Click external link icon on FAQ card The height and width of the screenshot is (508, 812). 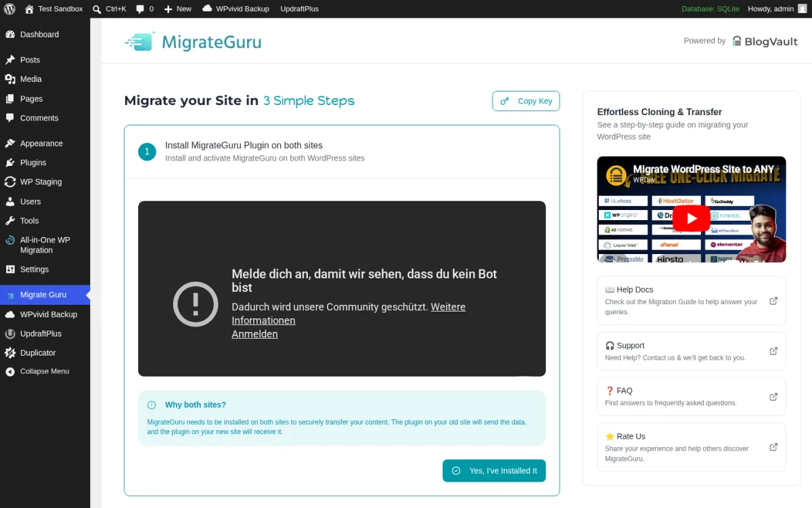(773, 397)
